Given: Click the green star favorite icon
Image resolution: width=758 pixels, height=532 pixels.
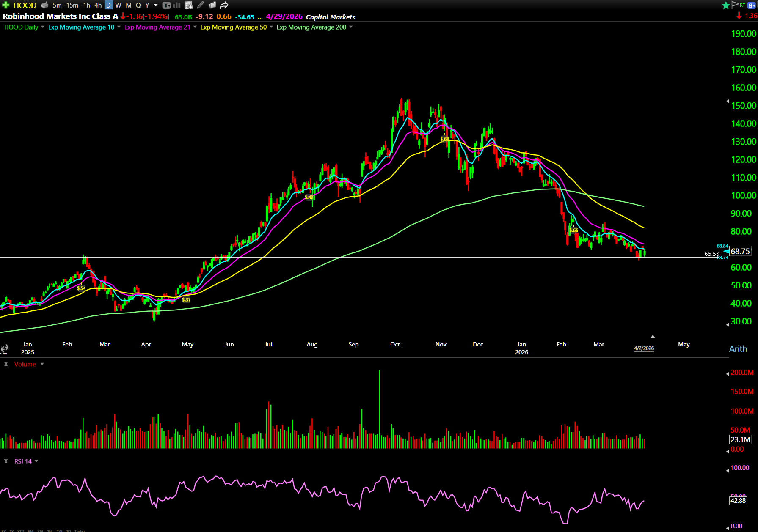Looking at the screenshot, I should point(726,5).
